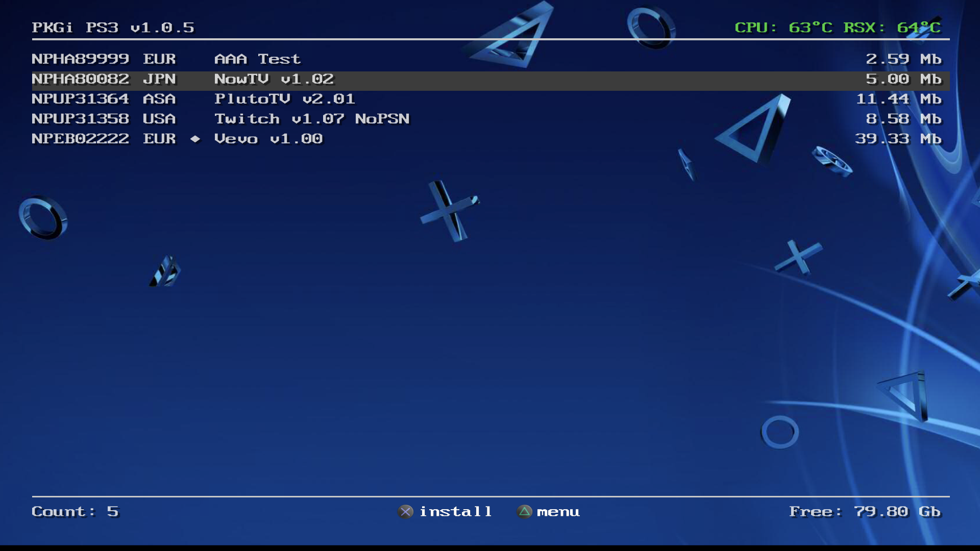Select NowTV v1.02 highlighted entry
The height and width of the screenshot is (551, 980).
[x=490, y=79]
